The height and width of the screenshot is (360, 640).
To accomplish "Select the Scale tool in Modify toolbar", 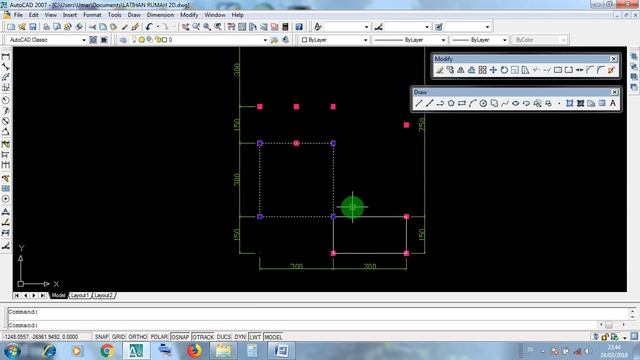I will click(x=515, y=70).
